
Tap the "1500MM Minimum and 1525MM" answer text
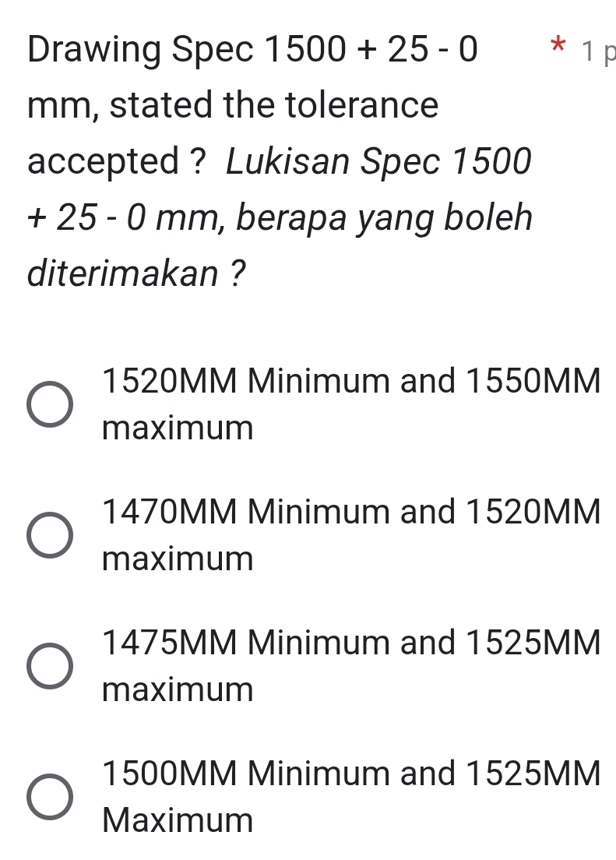[351, 775]
